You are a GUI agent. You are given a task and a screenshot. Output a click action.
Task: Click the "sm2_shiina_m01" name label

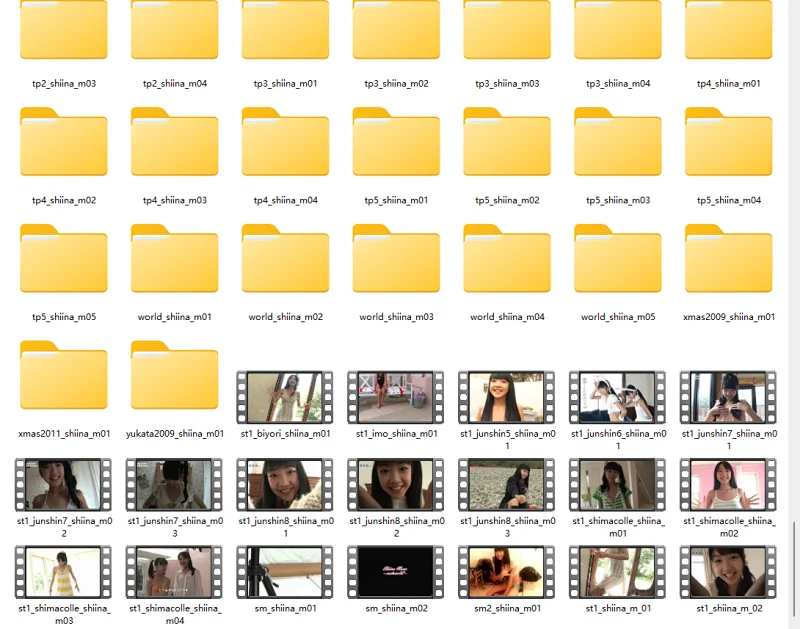click(x=507, y=609)
